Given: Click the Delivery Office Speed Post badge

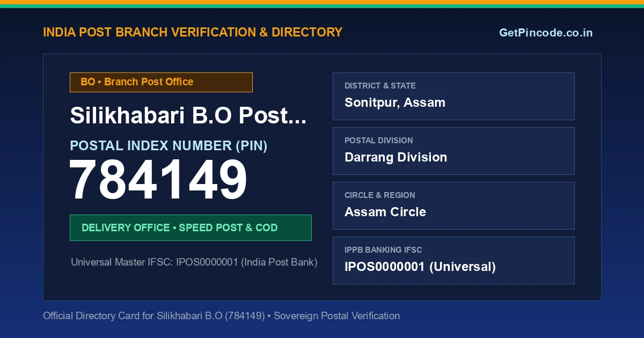Looking at the screenshot, I should 191,227.
